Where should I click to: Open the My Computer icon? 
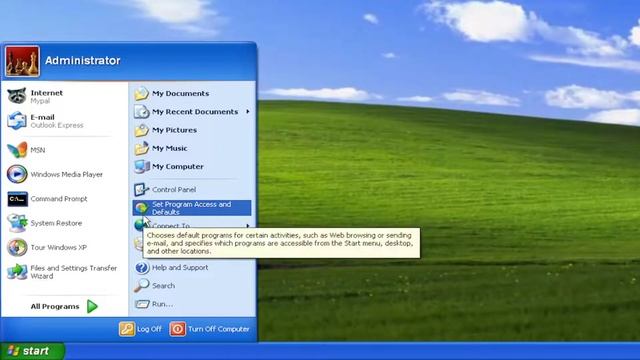[141, 167]
